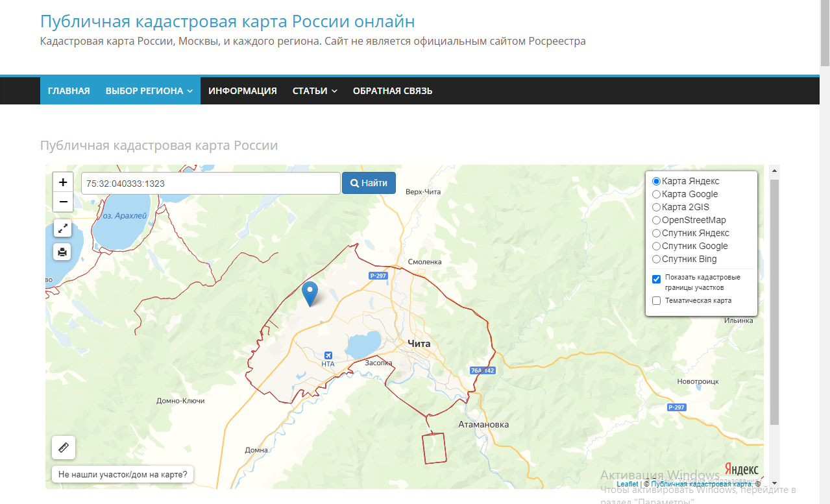Click the Ильинка label on map
This screenshot has width=830, height=504.
[738, 320]
